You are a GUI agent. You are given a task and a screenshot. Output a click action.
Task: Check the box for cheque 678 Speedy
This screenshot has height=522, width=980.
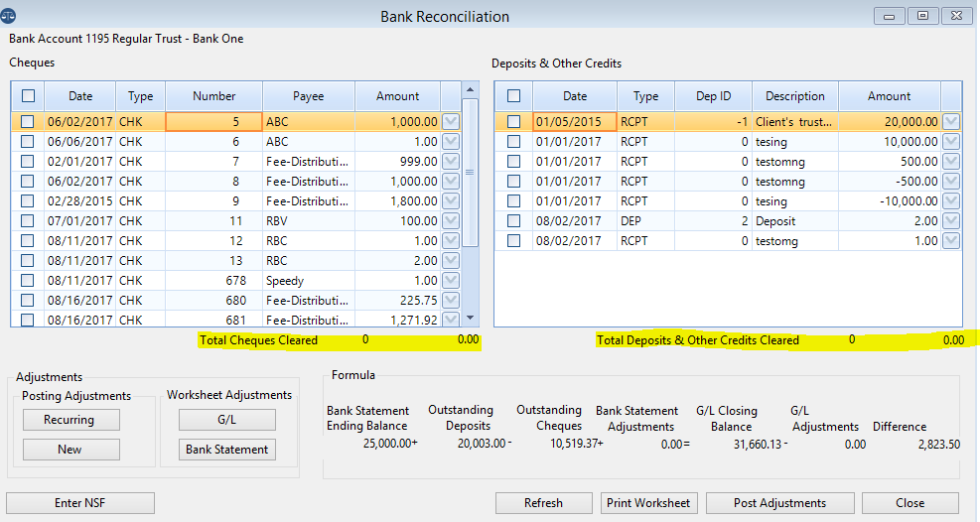[x=28, y=281]
